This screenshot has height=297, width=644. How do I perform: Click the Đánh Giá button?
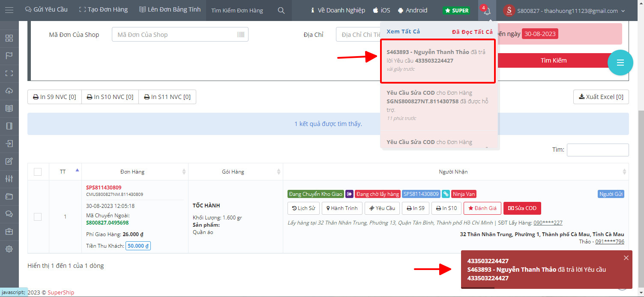coord(482,208)
